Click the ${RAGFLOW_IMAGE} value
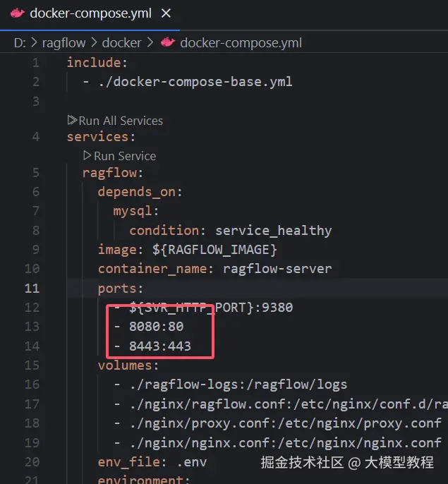448x484 pixels. [214, 250]
